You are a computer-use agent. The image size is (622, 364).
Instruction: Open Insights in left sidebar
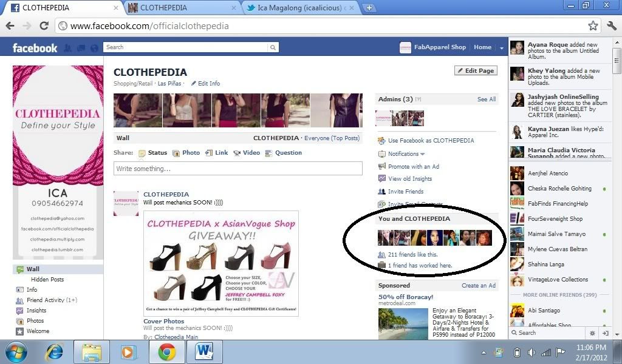pyautogui.click(x=31, y=311)
